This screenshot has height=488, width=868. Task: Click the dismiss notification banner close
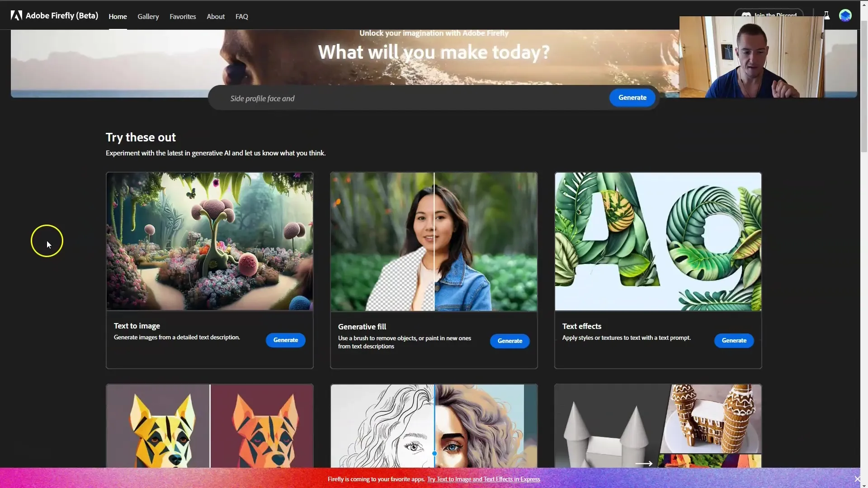click(x=857, y=479)
